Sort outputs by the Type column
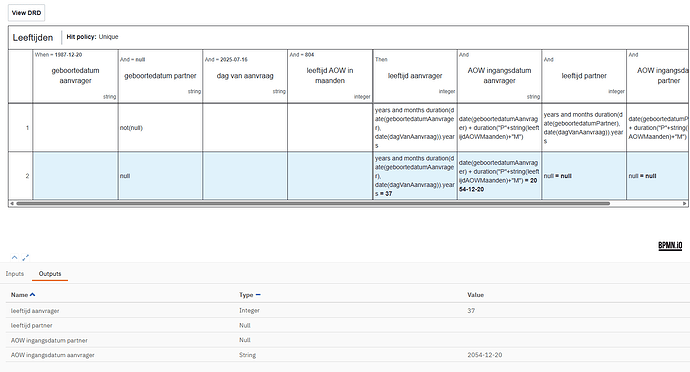690x372 pixels. pyautogui.click(x=250, y=295)
